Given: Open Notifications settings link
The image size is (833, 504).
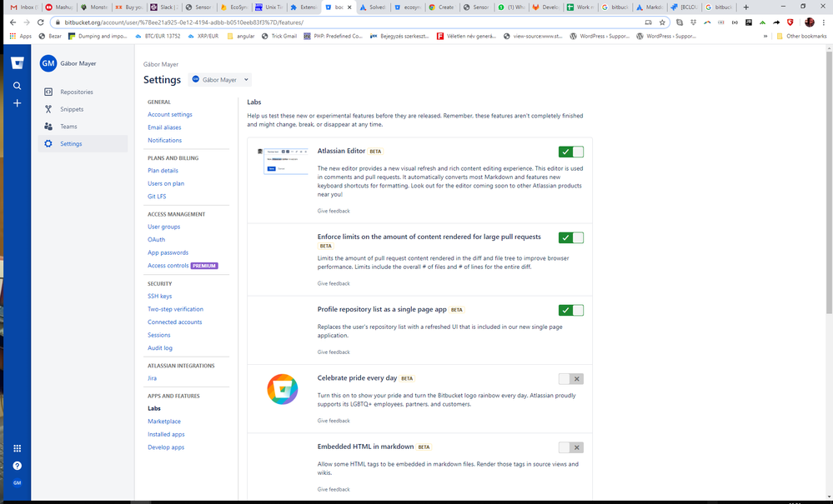Looking at the screenshot, I should point(165,140).
